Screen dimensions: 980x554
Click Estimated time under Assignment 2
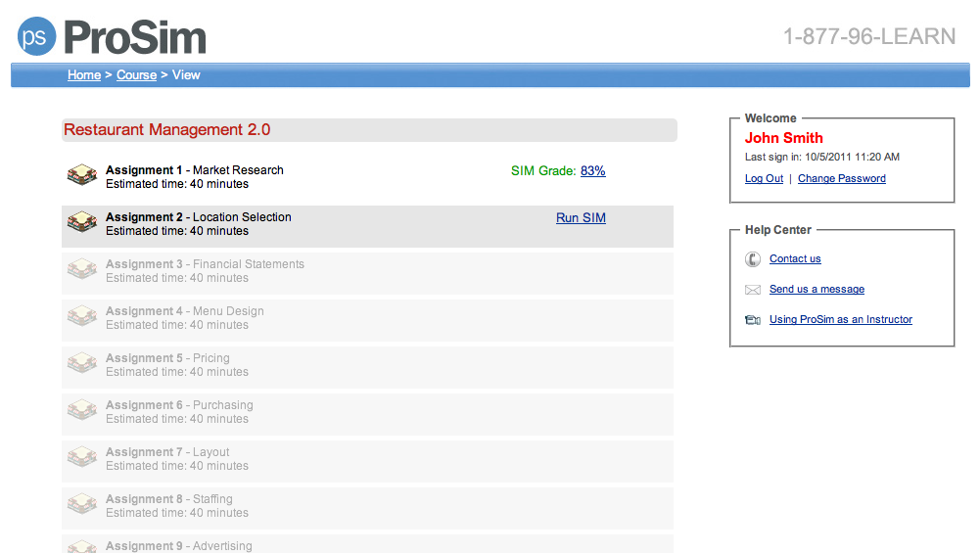coord(177,230)
